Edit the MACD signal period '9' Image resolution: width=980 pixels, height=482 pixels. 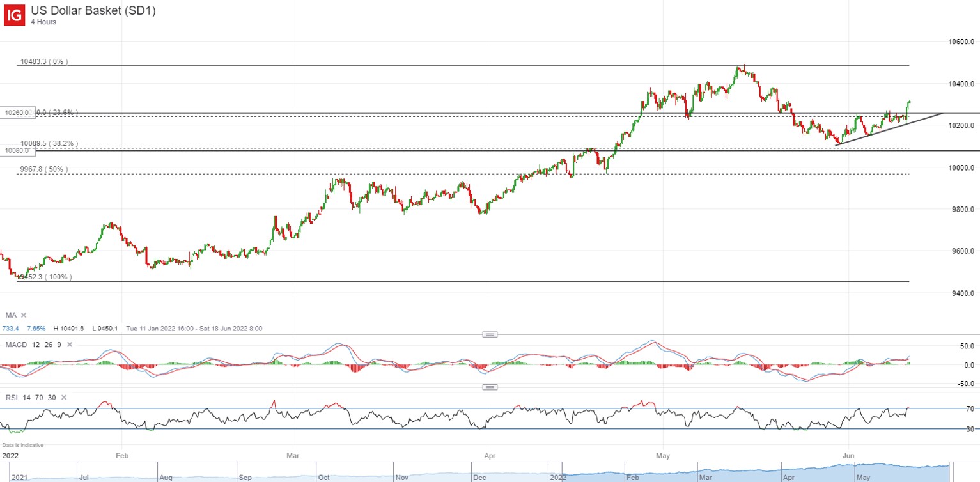[x=59, y=345]
